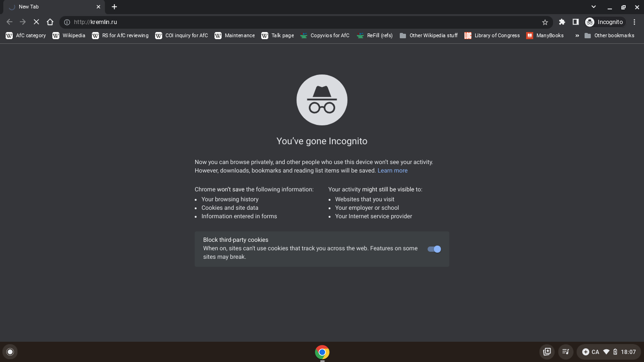The width and height of the screenshot is (644, 362).
Task: Open the Other bookmarks folder
Action: point(609,35)
